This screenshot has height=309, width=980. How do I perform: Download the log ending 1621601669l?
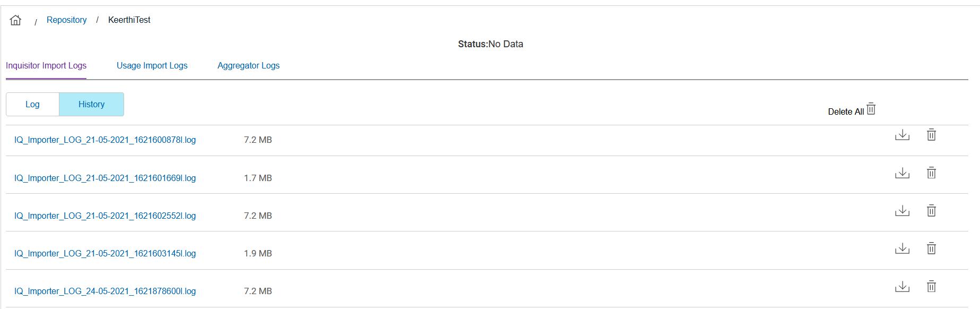tap(902, 173)
